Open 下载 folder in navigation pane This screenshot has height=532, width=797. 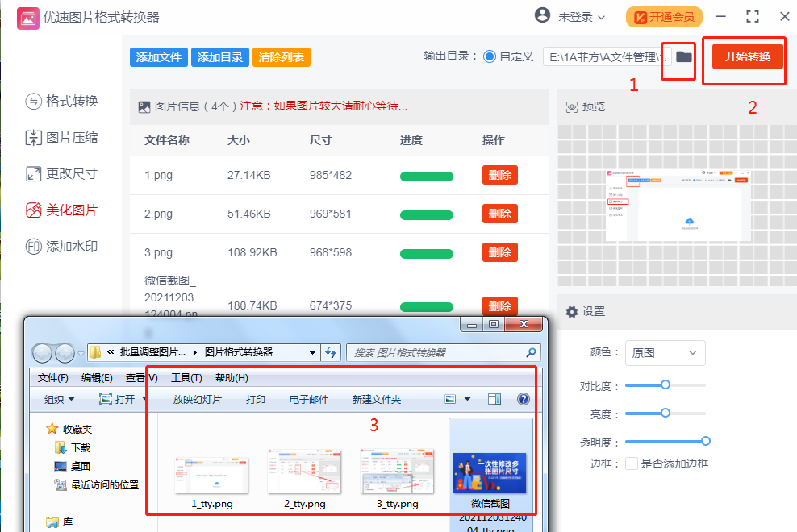(x=73, y=447)
